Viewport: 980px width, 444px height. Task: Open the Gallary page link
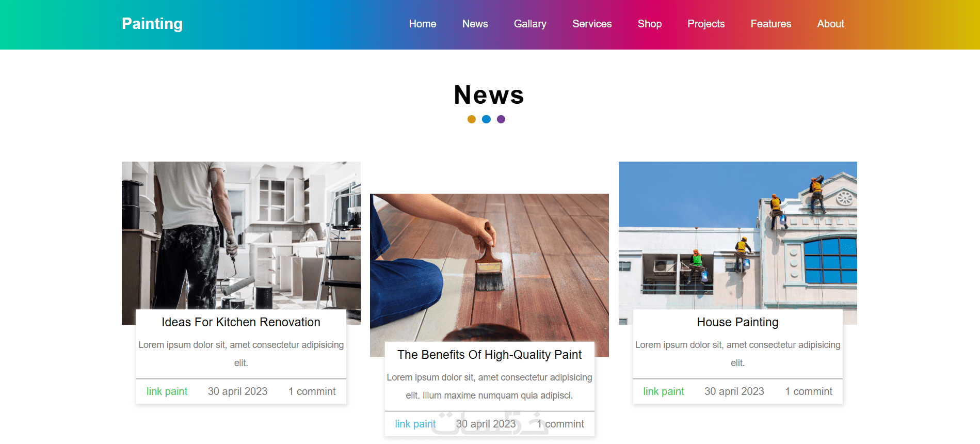pos(530,24)
